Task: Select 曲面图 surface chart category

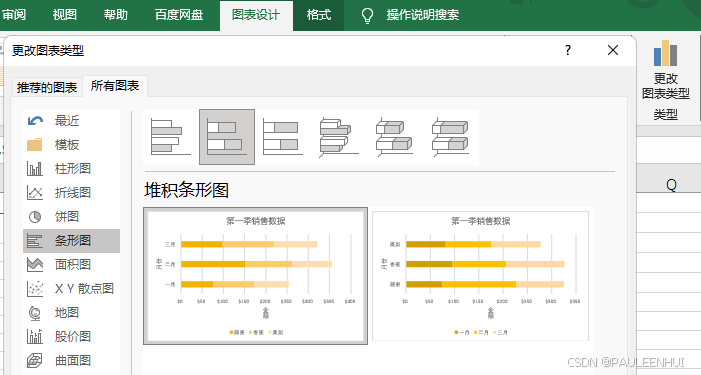Action: tap(72, 360)
